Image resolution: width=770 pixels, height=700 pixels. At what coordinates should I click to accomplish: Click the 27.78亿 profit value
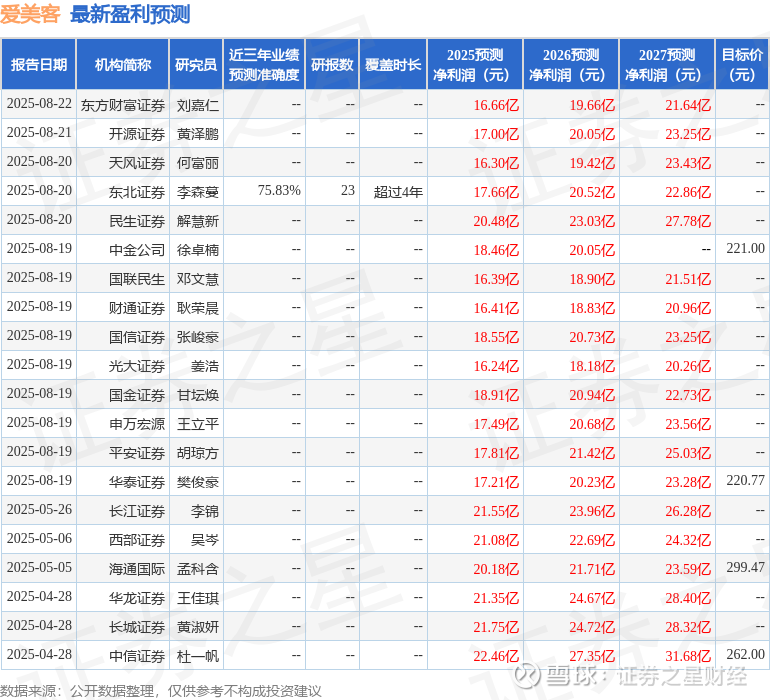pyautogui.click(x=688, y=221)
